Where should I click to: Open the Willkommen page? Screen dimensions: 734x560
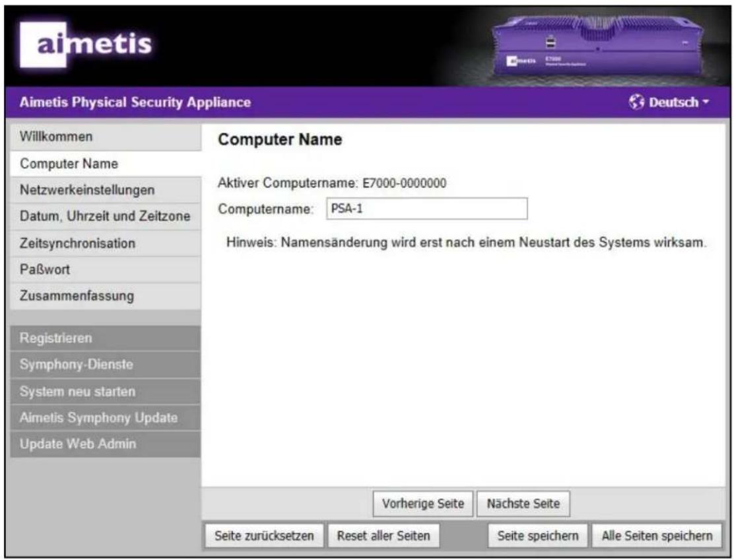(106, 137)
